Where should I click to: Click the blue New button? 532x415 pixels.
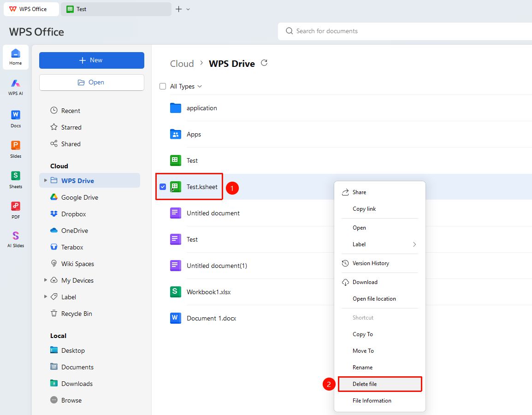pos(92,60)
